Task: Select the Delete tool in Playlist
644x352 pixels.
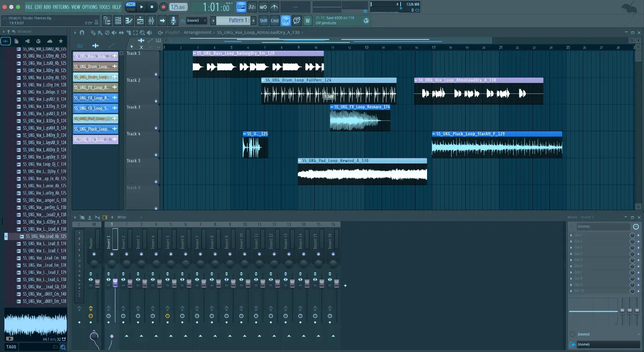Action: [107, 33]
